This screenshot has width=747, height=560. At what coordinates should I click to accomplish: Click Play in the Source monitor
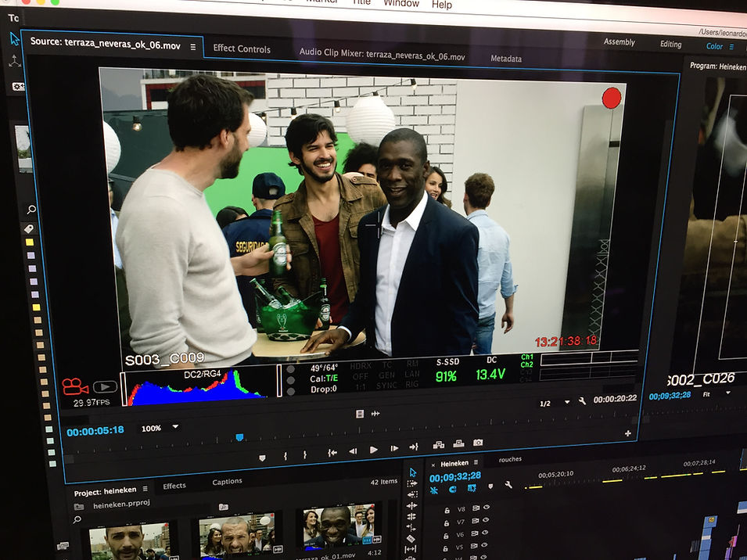point(374,450)
